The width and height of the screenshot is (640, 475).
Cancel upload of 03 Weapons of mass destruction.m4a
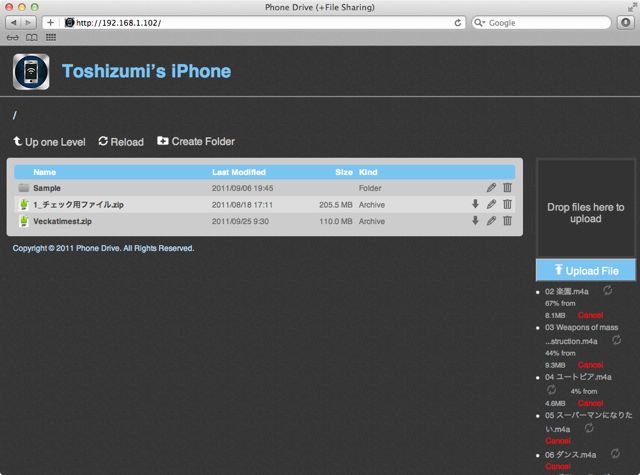pos(590,365)
